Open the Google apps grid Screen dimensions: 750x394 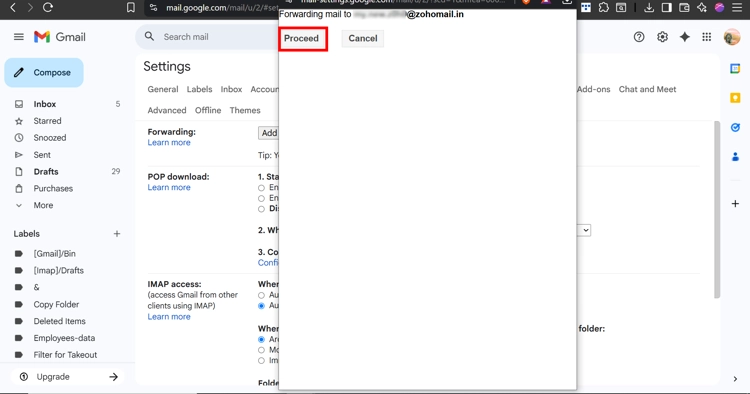coord(706,37)
